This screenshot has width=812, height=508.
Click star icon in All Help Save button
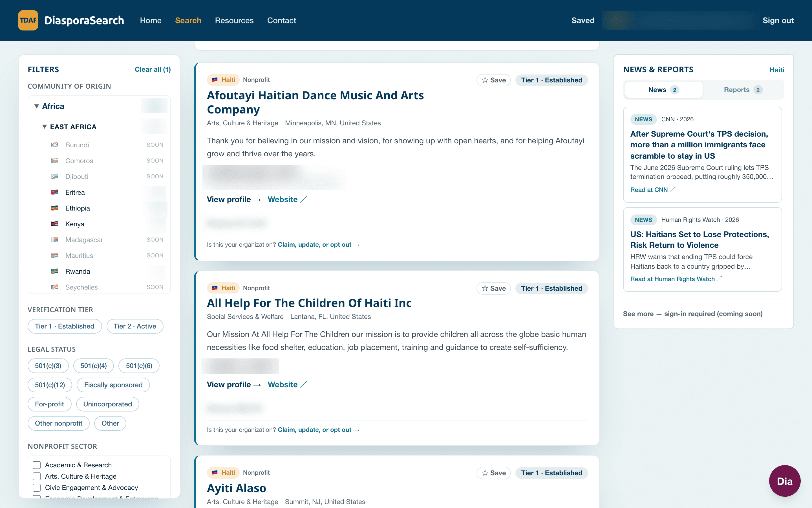pyautogui.click(x=485, y=288)
